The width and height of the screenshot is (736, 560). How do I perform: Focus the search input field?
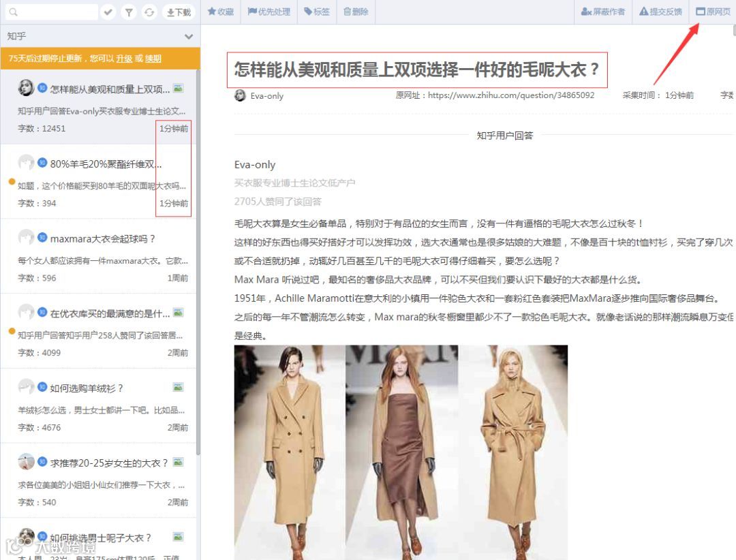click(x=52, y=12)
